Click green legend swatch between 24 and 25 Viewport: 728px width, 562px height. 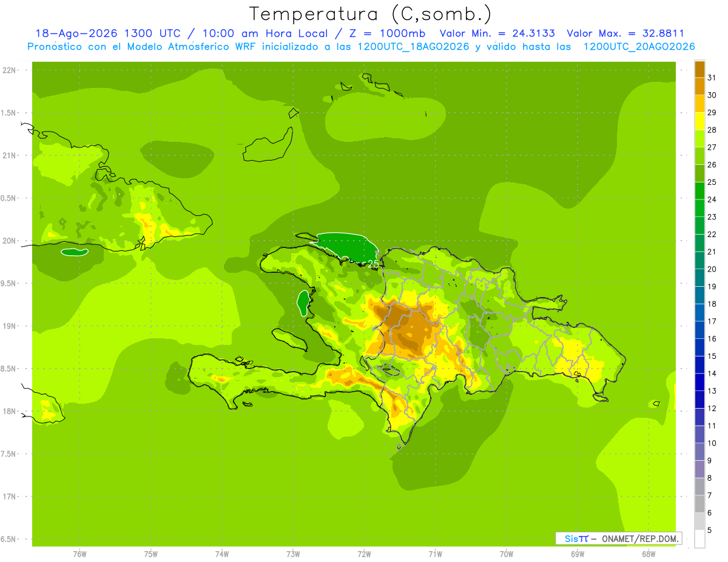coord(699,191)
